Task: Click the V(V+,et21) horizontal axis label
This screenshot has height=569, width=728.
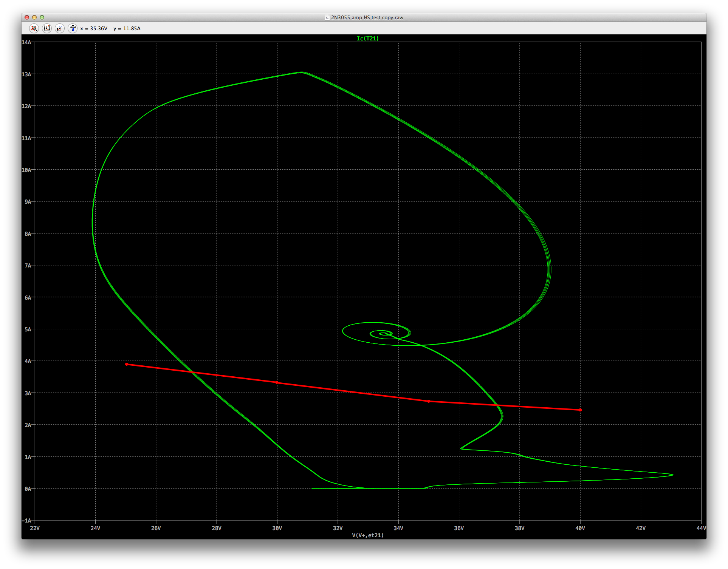Action: (x=367, y=535)
